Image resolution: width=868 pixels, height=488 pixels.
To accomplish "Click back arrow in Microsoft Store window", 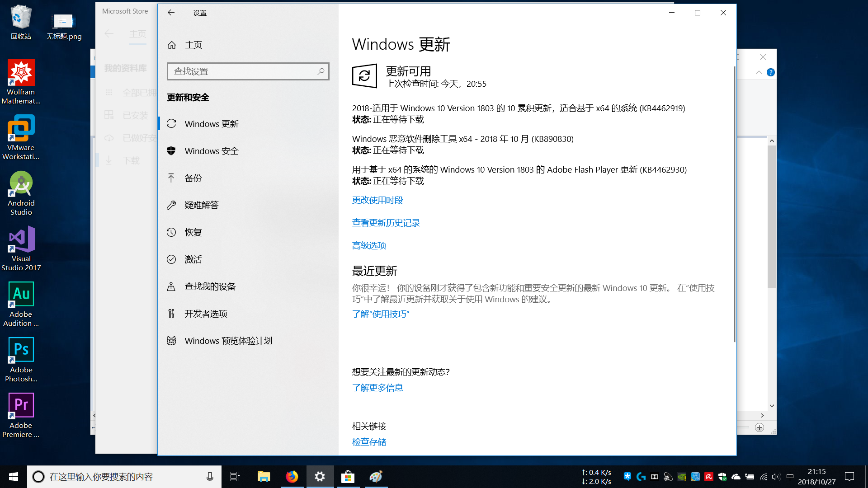I will 109,33.
